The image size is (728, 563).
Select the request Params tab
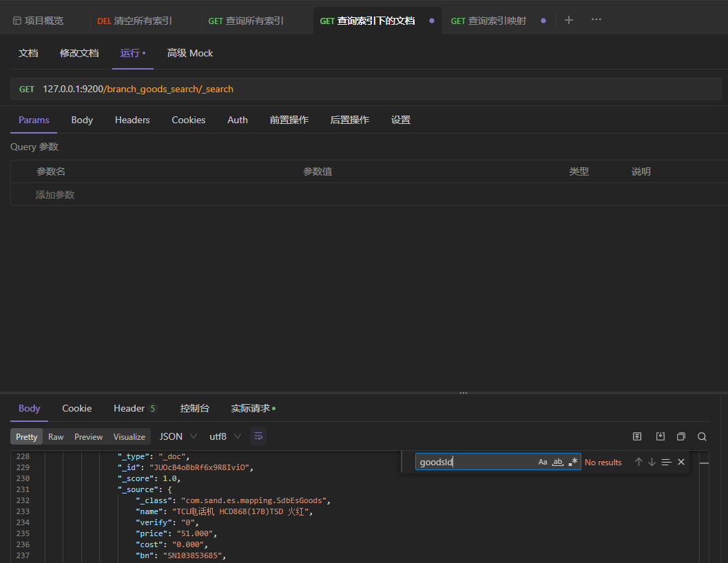34,120
